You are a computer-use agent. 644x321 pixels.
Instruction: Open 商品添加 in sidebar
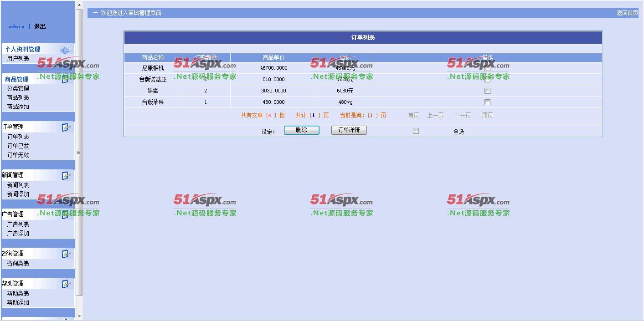click(x=18, y=107)
